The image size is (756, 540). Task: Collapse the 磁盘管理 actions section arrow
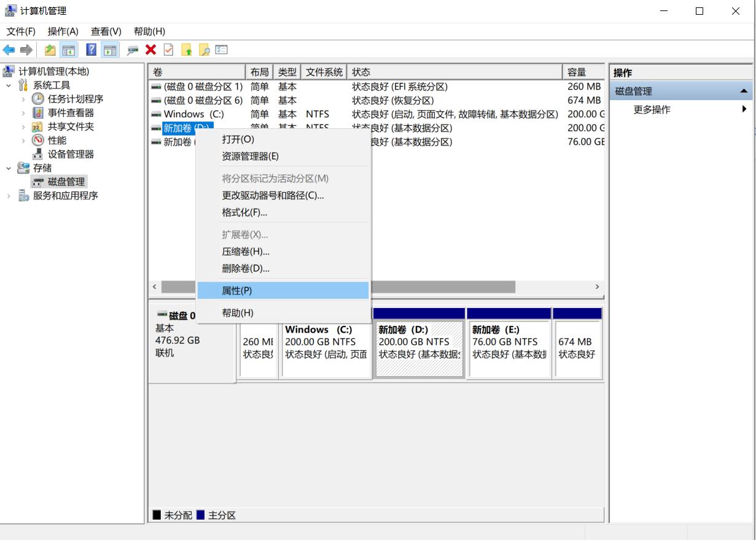(x=744, y=91)
